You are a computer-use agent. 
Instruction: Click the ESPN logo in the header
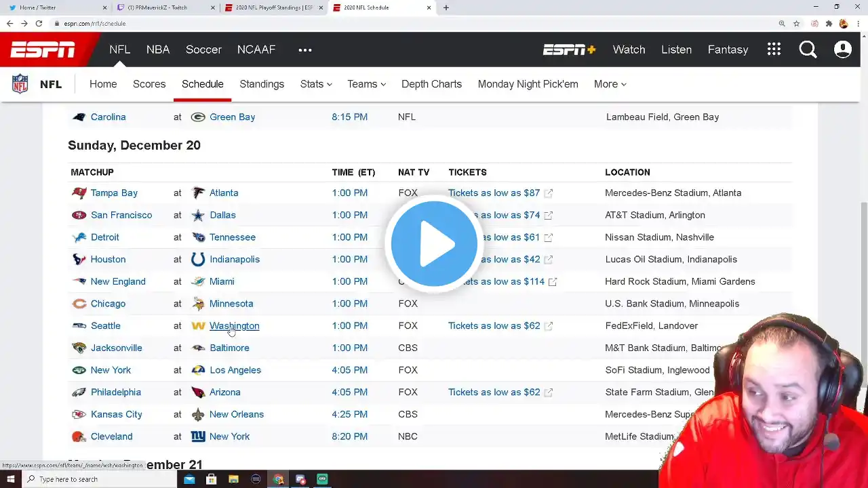coord(43,49)
